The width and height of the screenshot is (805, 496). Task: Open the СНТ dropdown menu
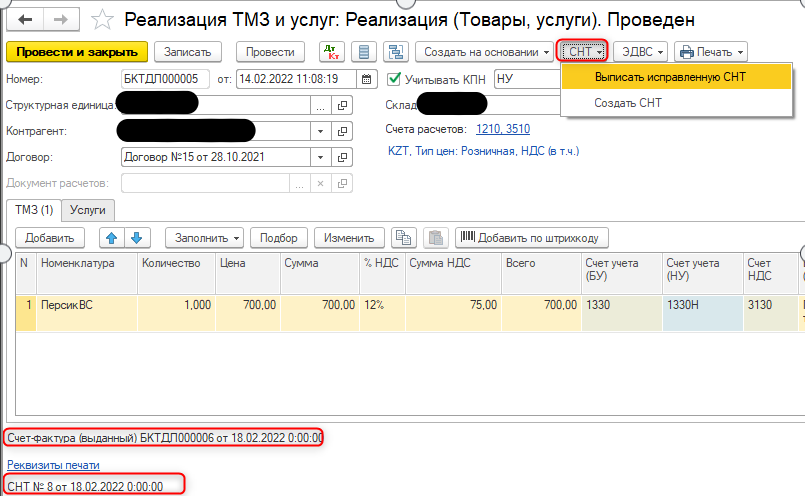[582, 52]
